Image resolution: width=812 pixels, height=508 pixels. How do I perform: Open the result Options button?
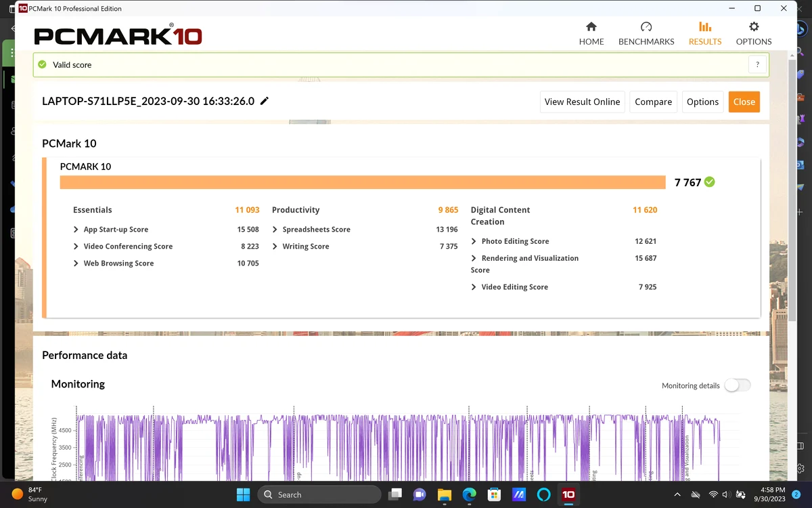pos(702,102)
